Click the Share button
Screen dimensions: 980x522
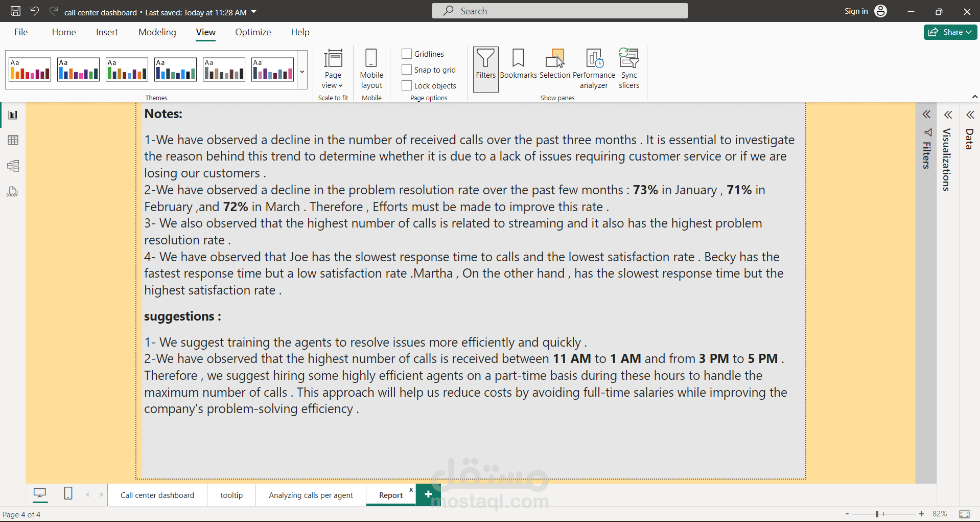(x=950, y=32)
